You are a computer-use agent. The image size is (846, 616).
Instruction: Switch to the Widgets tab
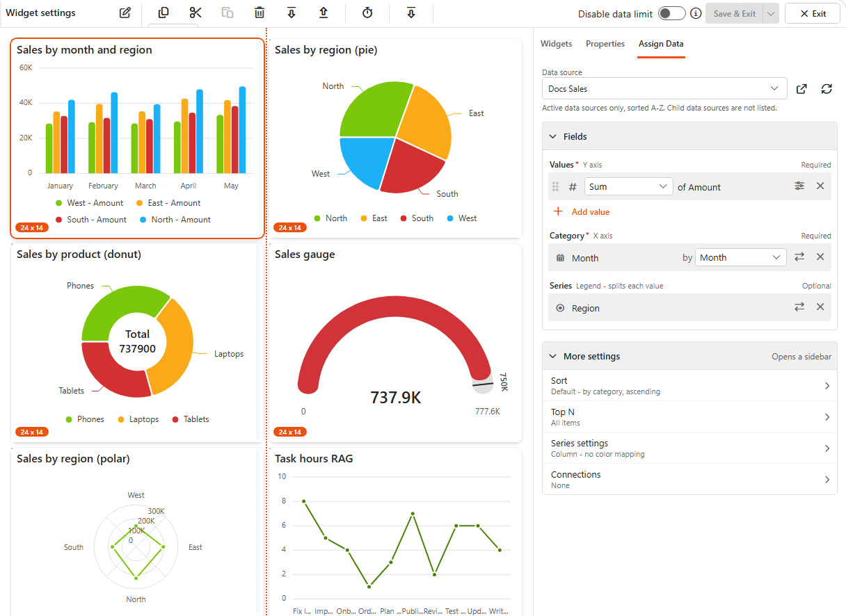[x=556, y=44]
